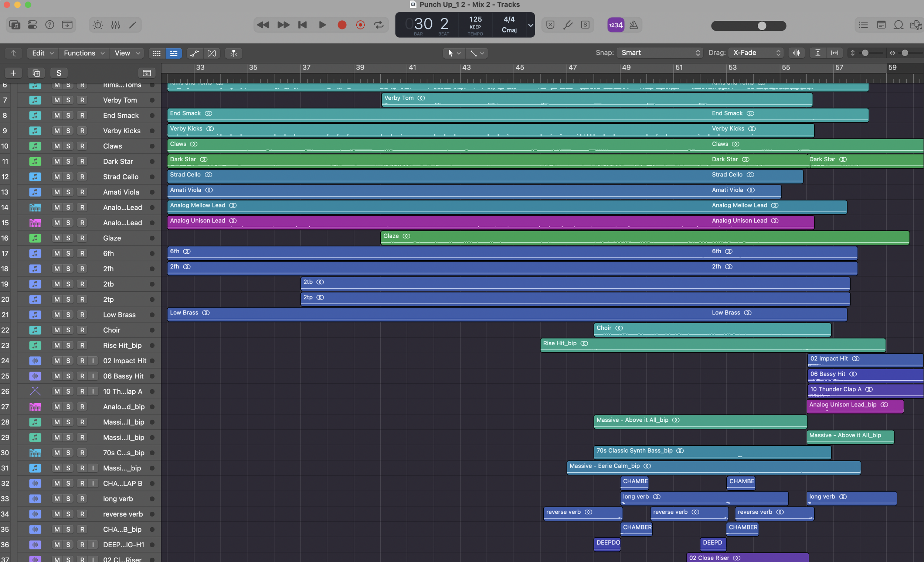Adjust the master volume slider knob
The height and width of the screenshot is (562, 924).
(762, 25)
